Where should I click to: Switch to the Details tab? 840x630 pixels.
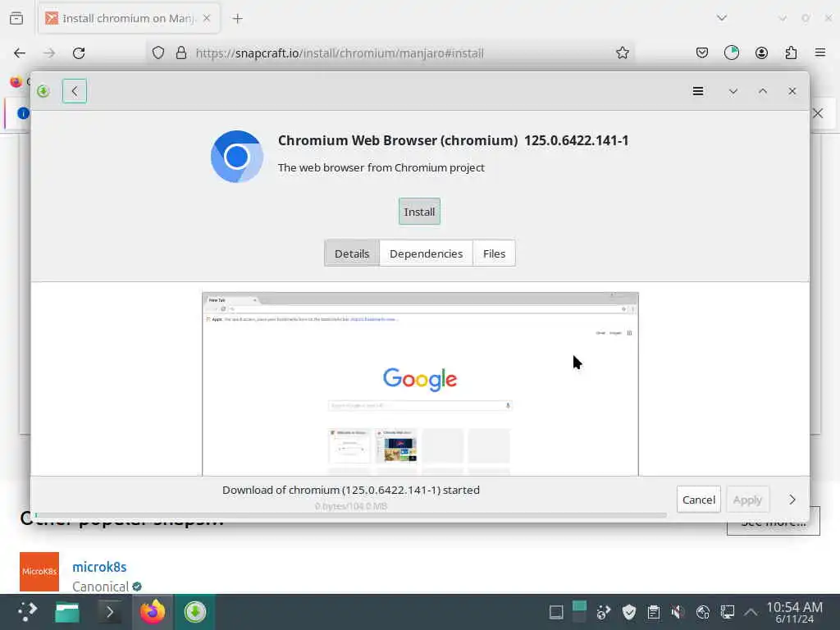click(x=352, y=253)
